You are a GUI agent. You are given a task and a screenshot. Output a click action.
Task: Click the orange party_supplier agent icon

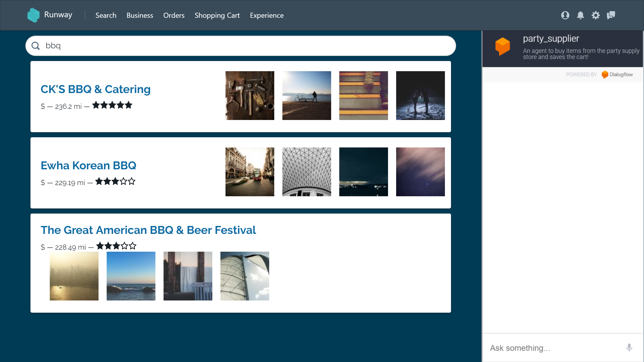(502, 46)
